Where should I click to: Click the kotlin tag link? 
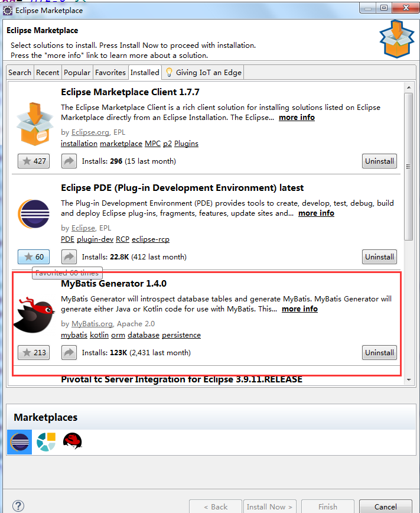99,335
